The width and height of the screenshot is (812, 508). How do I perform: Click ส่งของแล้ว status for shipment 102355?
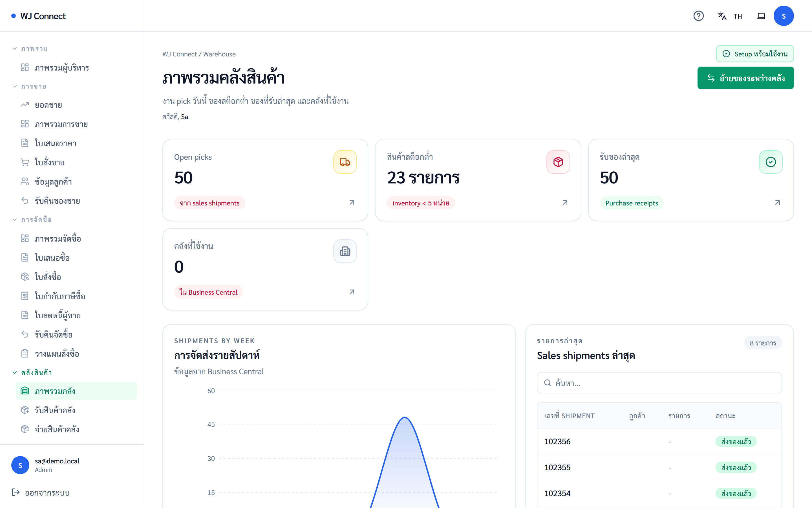coord(736,467)
